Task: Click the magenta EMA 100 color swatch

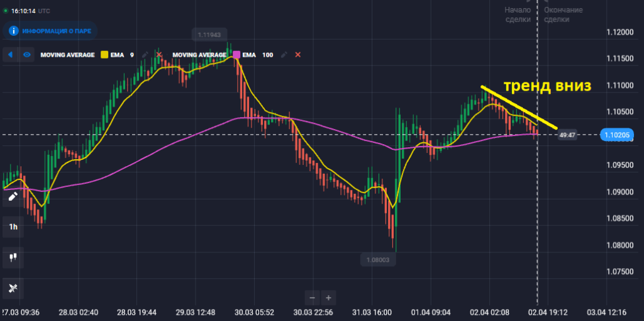Action: [x=236, y=55]
